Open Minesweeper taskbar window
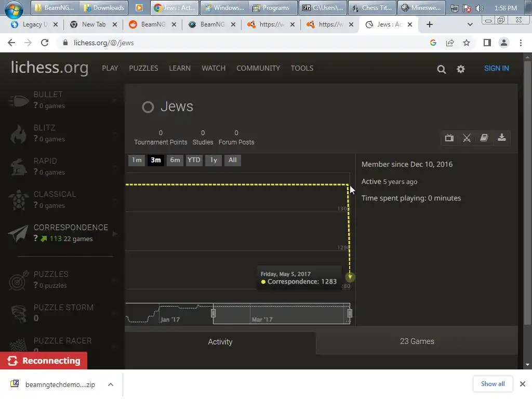 pyautogui.click(x=421, y=8)
